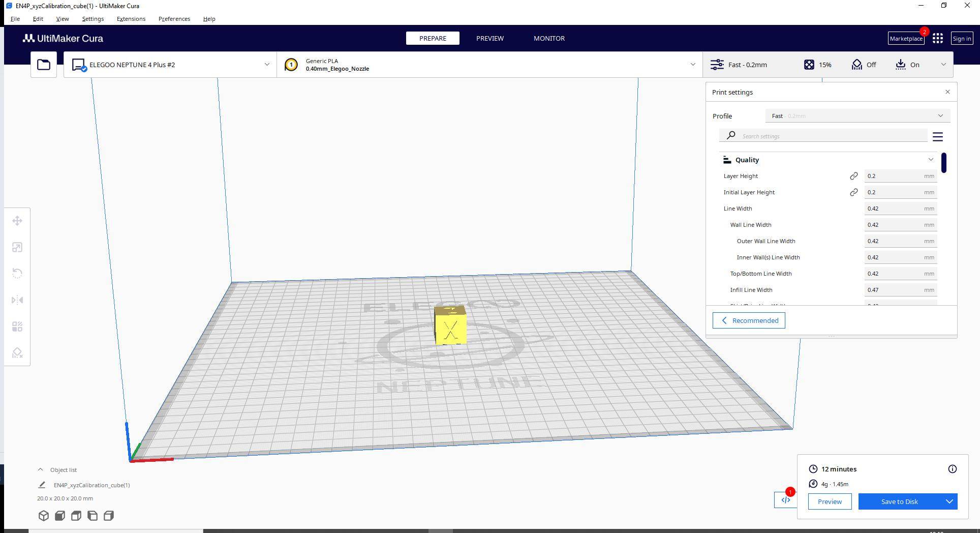Close the Print settings panel
The height and width of the screenshot is (533, 980).
coord(947,92)
